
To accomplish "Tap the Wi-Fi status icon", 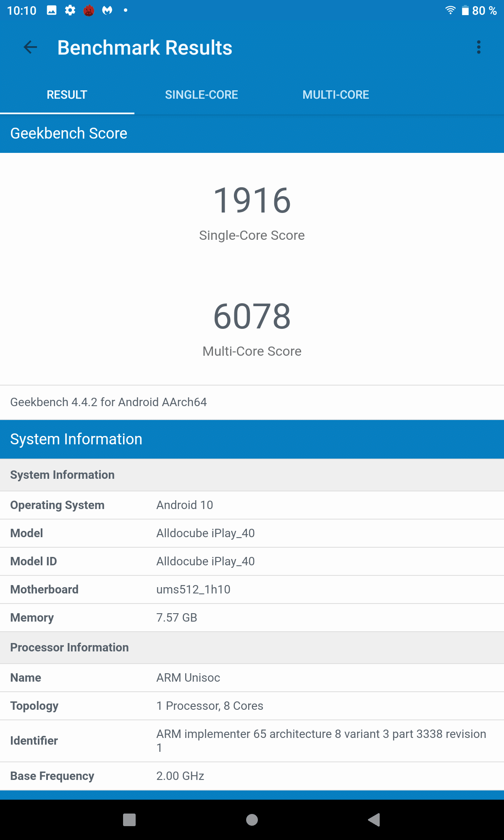I will (x=450, y=10).
